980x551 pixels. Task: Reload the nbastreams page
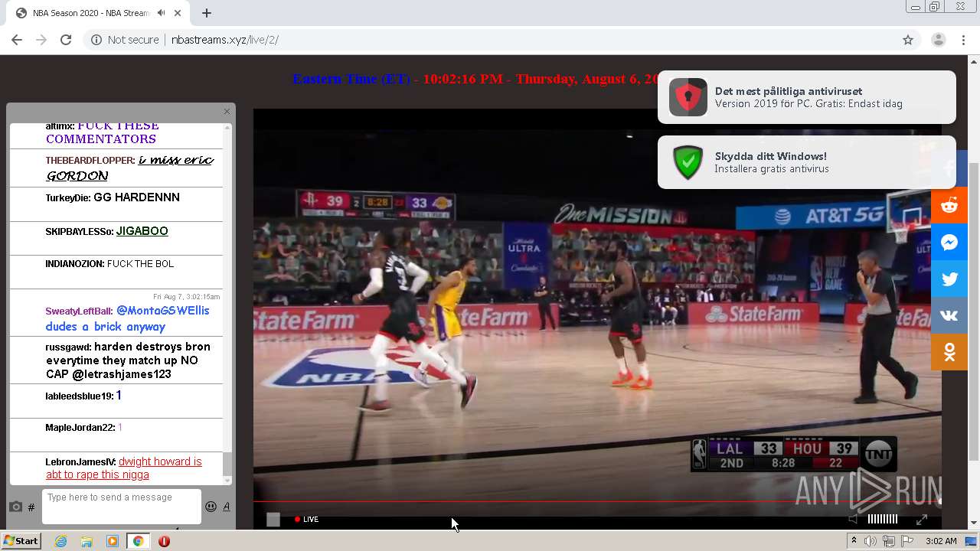point(66,40)
